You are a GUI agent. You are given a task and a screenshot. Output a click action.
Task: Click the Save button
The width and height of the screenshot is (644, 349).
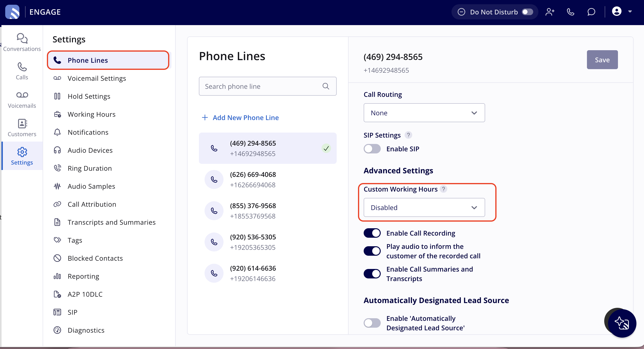click(602, 60)
